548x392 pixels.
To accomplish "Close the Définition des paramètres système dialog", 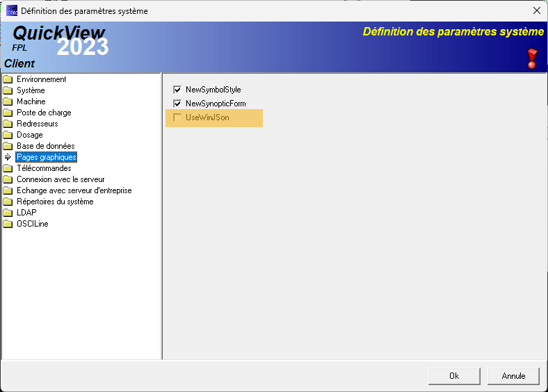I will (537, 10).
